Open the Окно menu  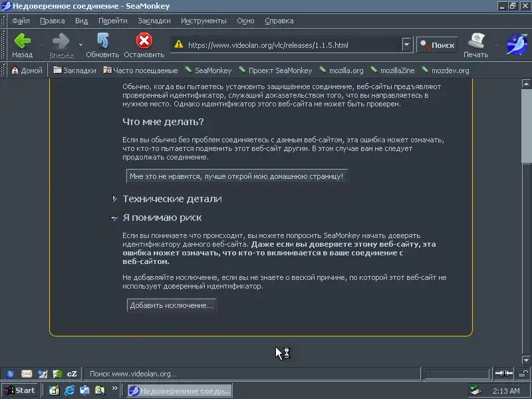(245, 21)
